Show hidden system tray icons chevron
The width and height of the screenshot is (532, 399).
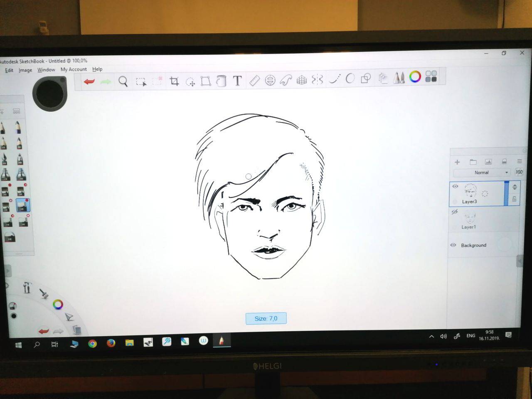pos(431,336)
